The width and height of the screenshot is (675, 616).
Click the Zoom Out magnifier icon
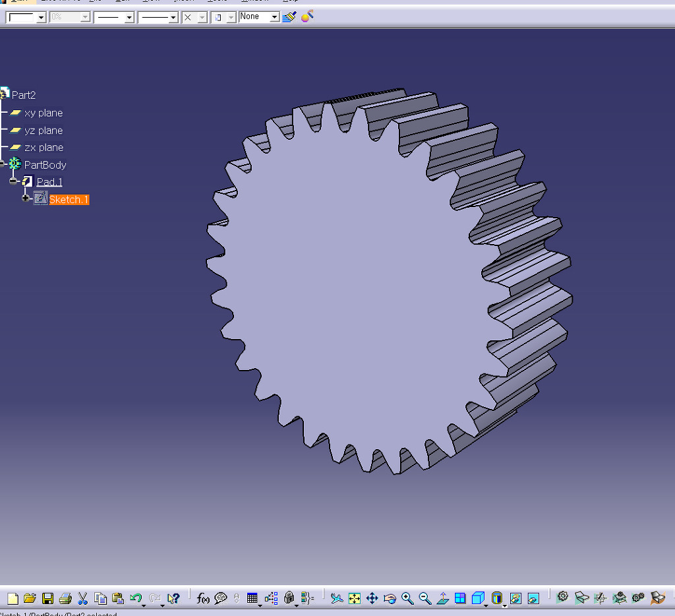(x=425, y=598)
